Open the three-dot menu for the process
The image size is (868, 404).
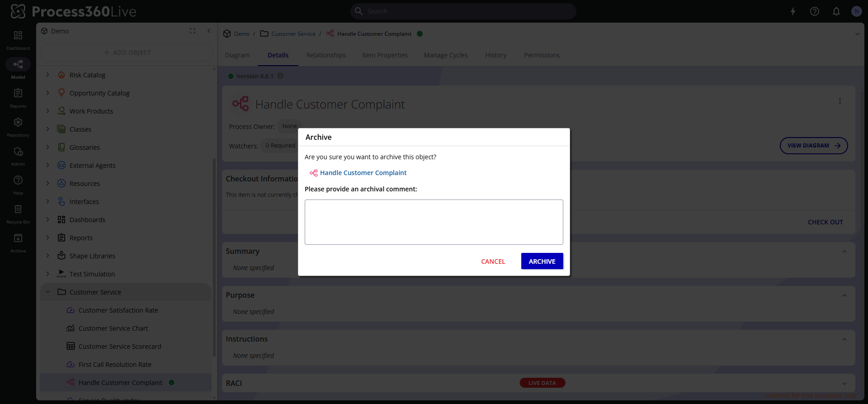tap(840, 101)
